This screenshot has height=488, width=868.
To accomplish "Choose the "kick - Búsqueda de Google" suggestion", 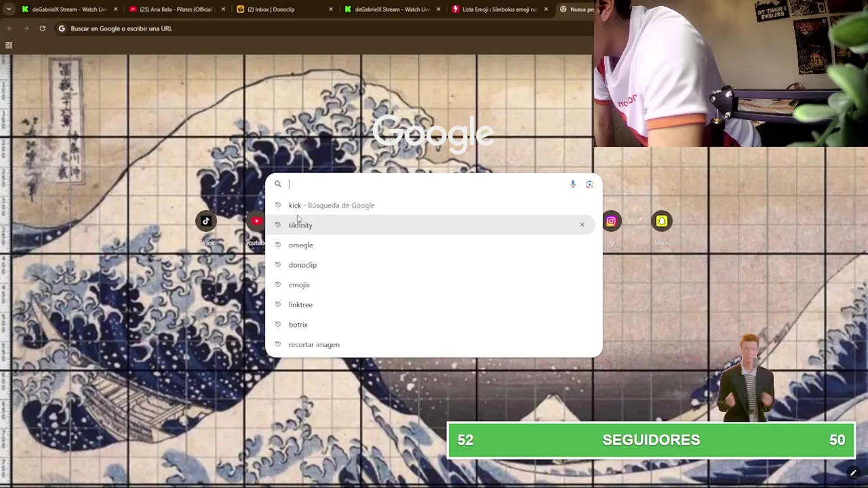I will (433, 205).
